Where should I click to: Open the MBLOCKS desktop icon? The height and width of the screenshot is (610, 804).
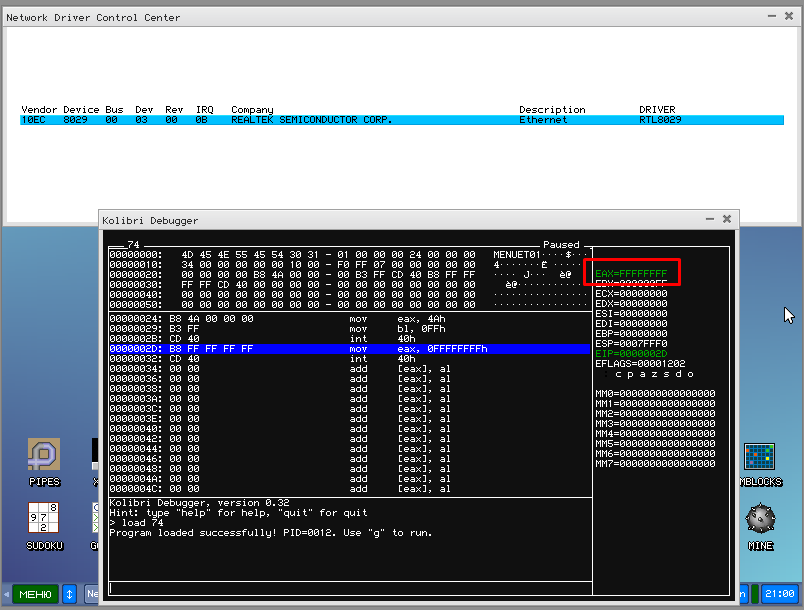coord(760,457)
